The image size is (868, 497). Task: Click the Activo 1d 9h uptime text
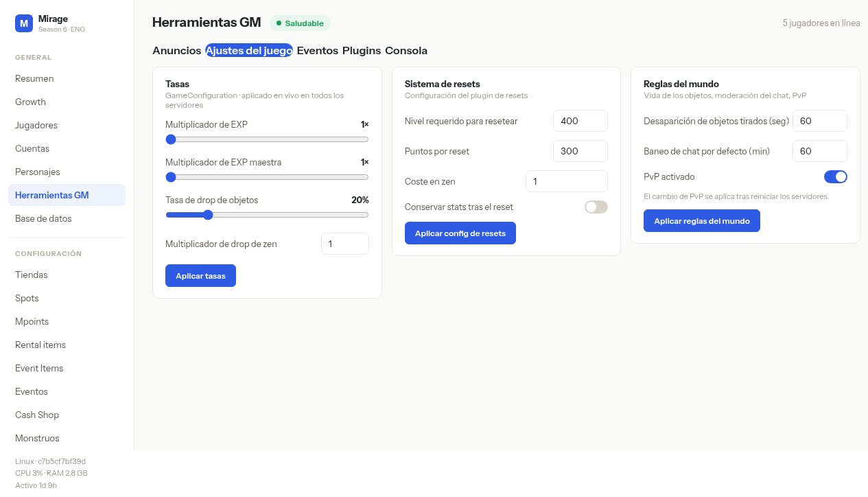36,485
